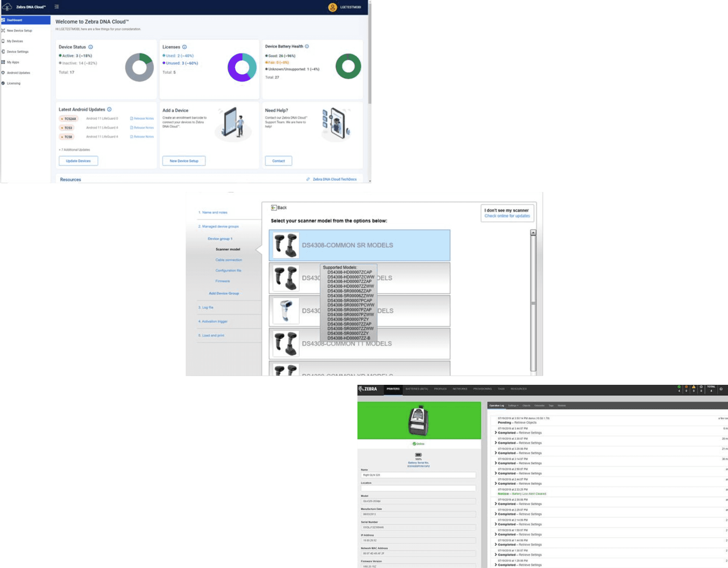This screenshot has width=728, height=568.
Task: Click the printer Location input field
Action: [x=418, y=488]
